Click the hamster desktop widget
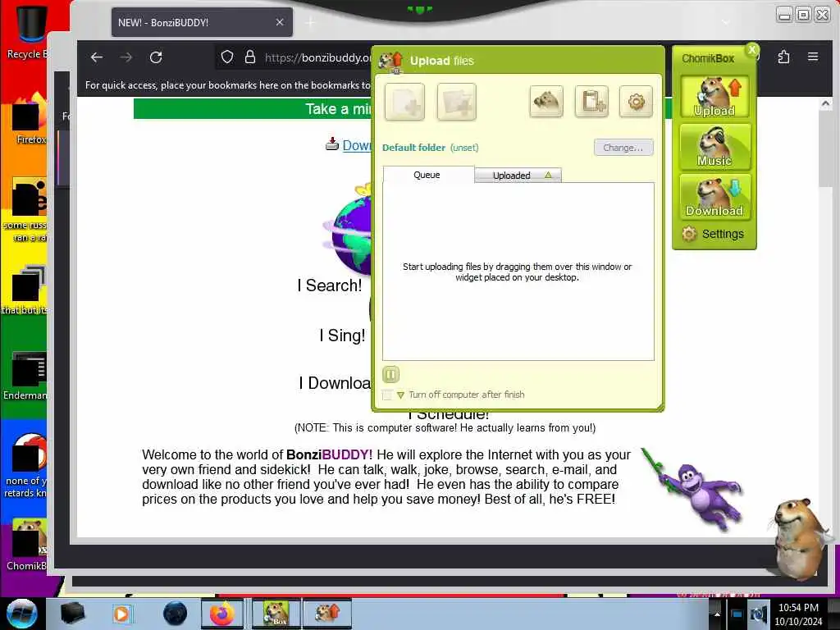This screenshot has width=840, height=630. click(799, 538)
